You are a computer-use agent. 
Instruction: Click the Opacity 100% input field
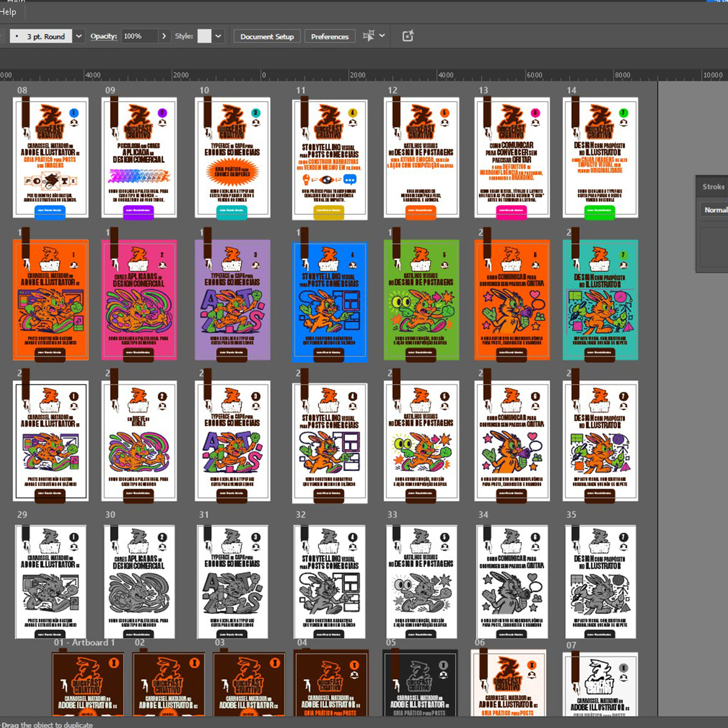coord(139,36)
